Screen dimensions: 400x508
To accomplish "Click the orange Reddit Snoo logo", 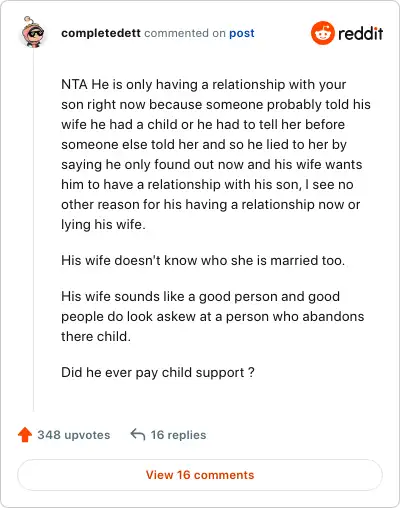I will coord(322,33).
